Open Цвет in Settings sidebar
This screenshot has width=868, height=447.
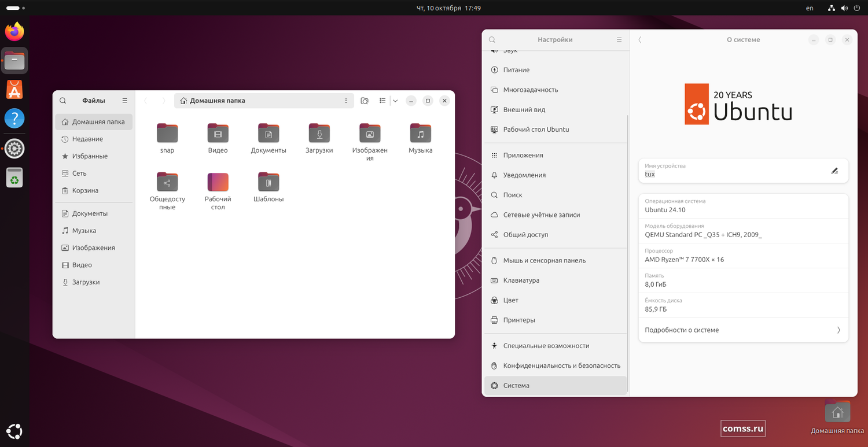556,301
